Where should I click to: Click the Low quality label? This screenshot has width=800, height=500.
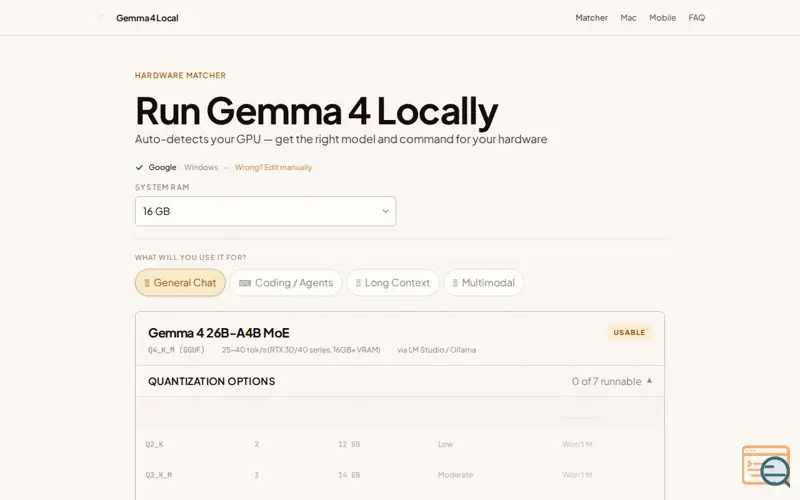[445, 444]
